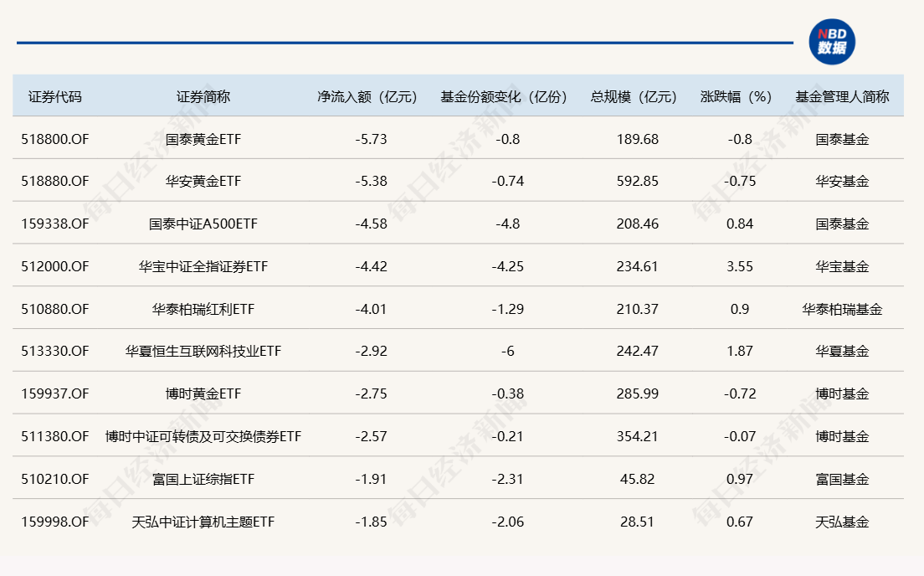Click security code 511380.OF
This screenshot has width=924, height=576.
click(54, 436)
